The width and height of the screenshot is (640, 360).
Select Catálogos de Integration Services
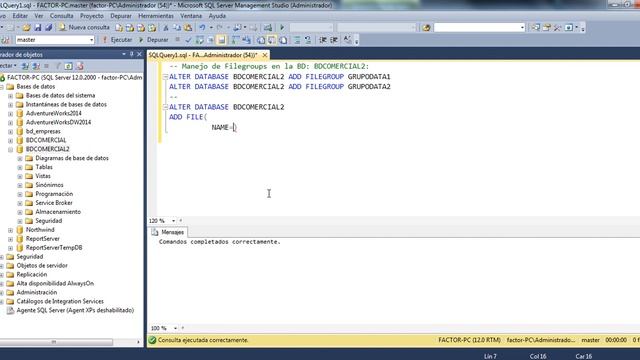coord(60,301)
